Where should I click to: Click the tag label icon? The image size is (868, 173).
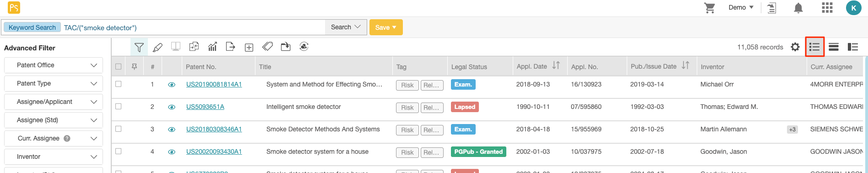pyautogui.click(x=267, y=47)
